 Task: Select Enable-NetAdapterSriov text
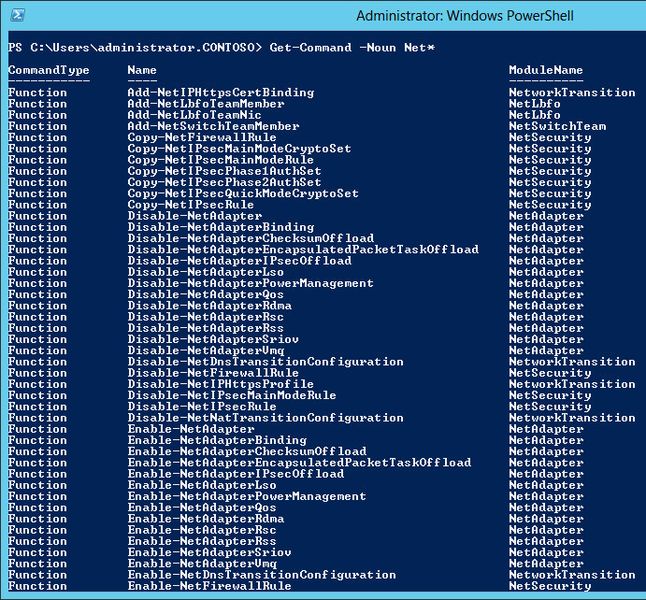209,552
